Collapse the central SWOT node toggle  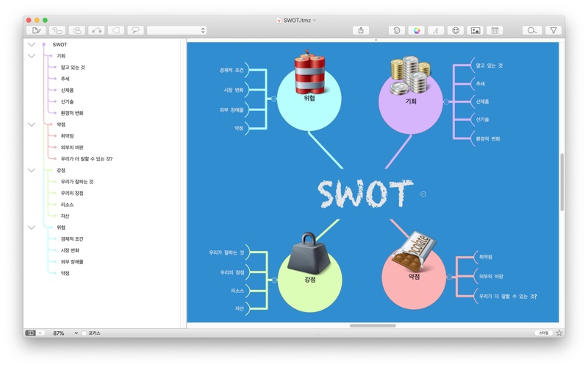(423, 194)
